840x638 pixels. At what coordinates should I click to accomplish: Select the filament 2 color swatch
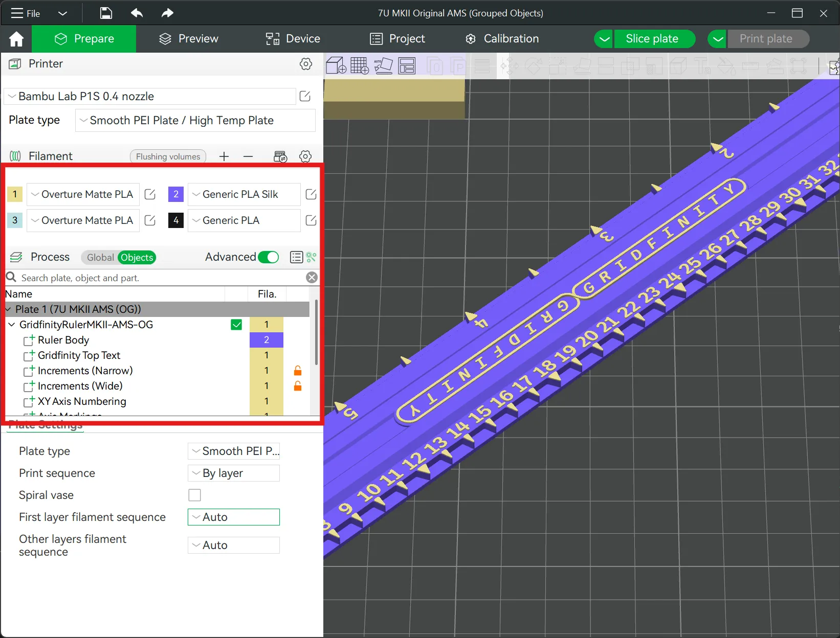(175, 194)
